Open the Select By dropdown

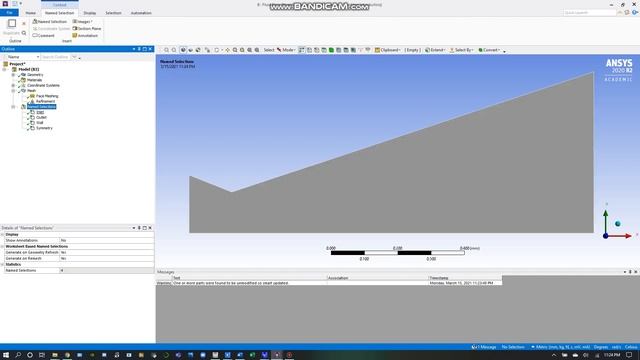coord(461,50)
